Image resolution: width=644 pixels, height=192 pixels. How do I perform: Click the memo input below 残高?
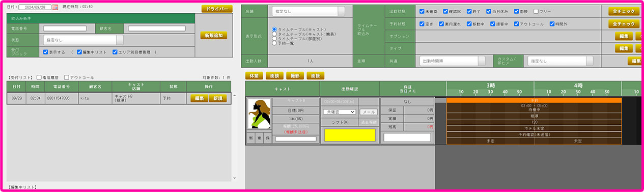pyautogui.click(x=407, y=137)
